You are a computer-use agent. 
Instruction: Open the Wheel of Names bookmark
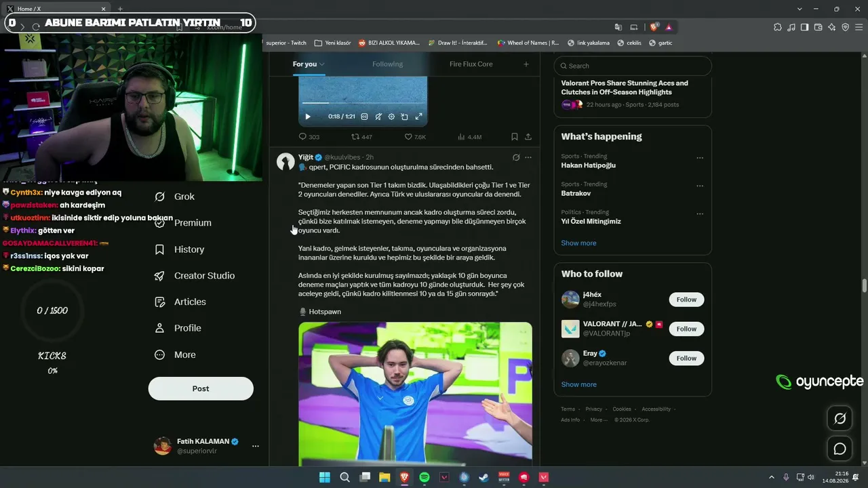pos(528,43)
